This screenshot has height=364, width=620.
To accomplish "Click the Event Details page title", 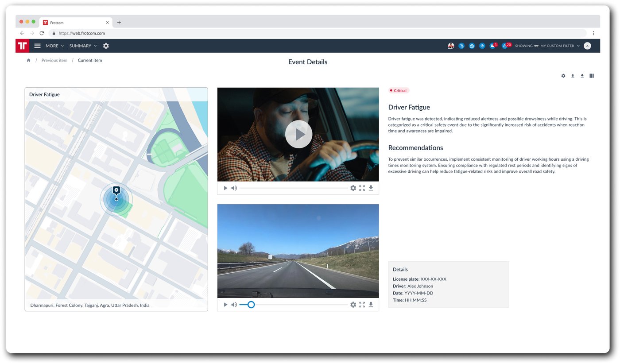I will [308, 62].
